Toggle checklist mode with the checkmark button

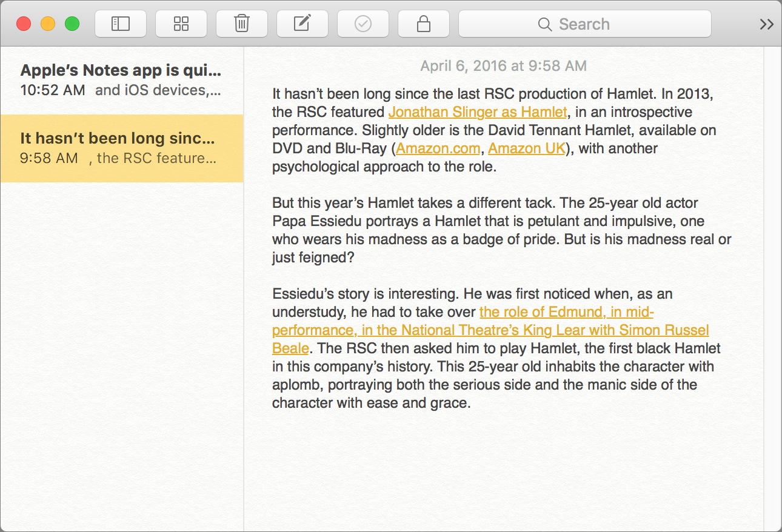pyautogui.click(x=363, y=24)
